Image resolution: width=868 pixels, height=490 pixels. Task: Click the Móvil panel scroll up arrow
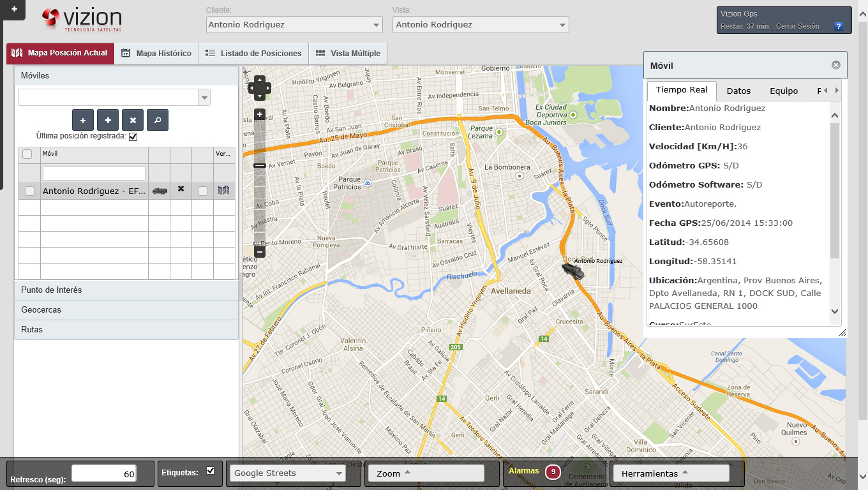(835, 115)
